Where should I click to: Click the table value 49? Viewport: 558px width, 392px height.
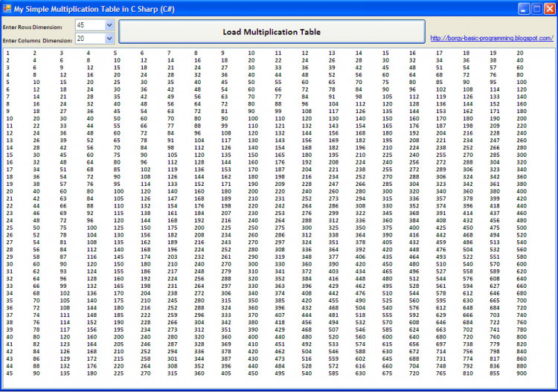171,97
